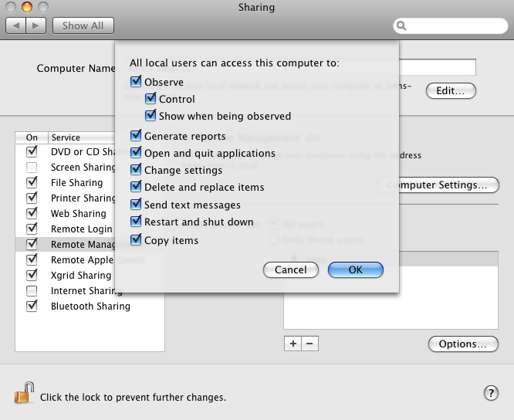Screen dimensions: 514x420
Task: Click the lock icon to prevent changes
Action: [x=24, y=393]
